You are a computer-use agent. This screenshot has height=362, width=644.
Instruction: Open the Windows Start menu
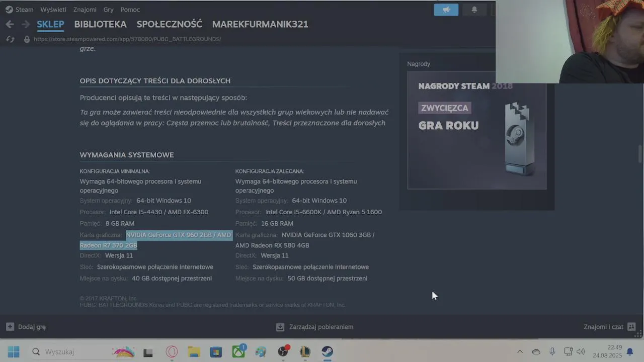coord(14,352)
